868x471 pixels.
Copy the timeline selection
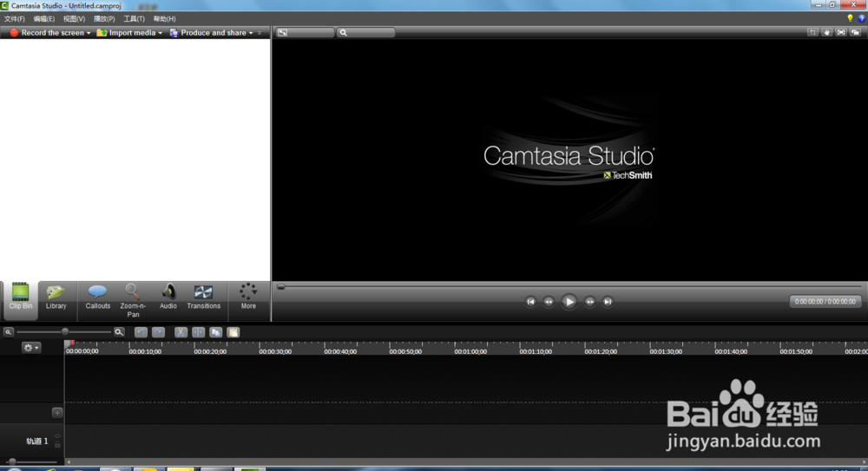pyautogui.click(x=216, y=332)
